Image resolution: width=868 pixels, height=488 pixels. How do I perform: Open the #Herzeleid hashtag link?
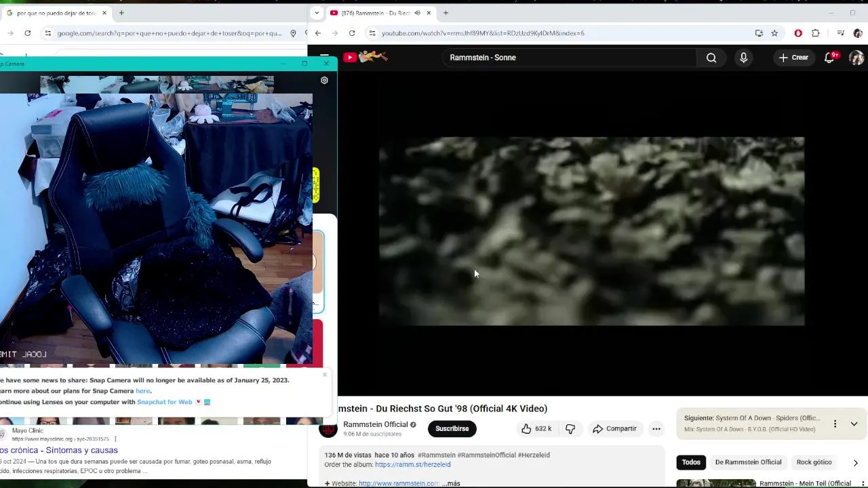(x=534, y=455)
